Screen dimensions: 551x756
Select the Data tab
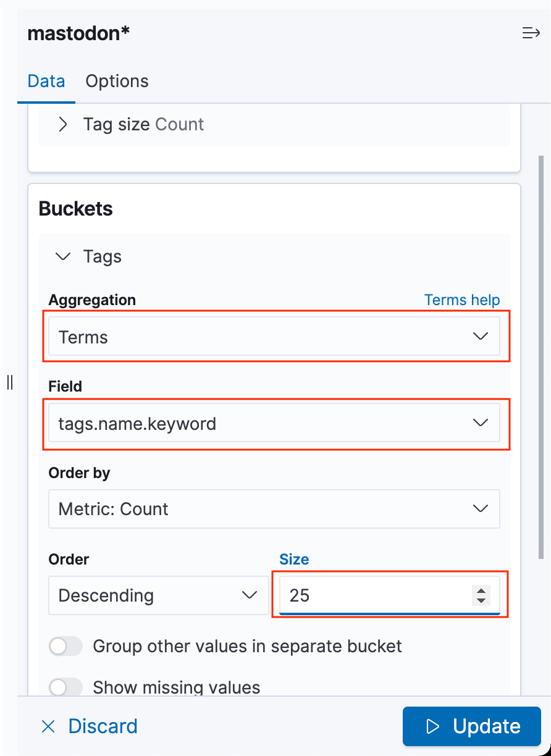coord(46,81)
